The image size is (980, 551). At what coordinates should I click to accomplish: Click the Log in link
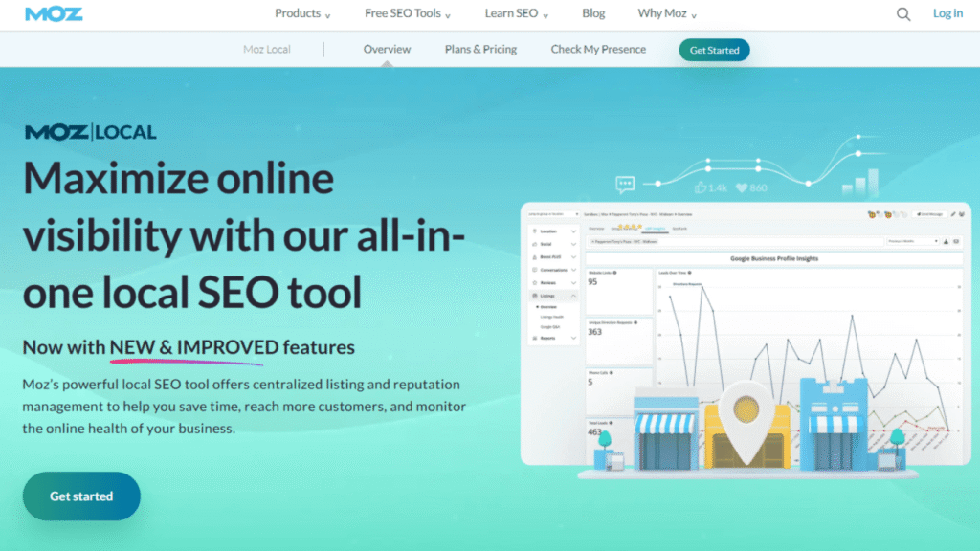[947, 13]
